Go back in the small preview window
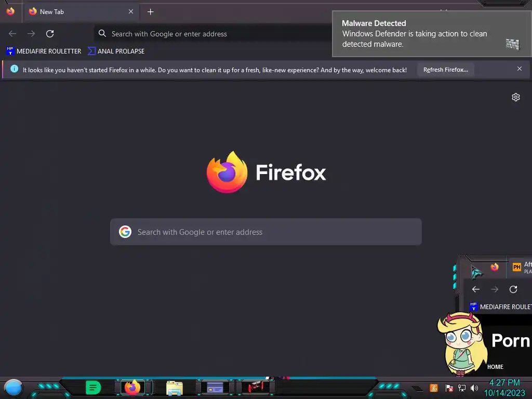The width and height of the screenshot is (532, 399). pyautogui.click(x=476, y=289)
